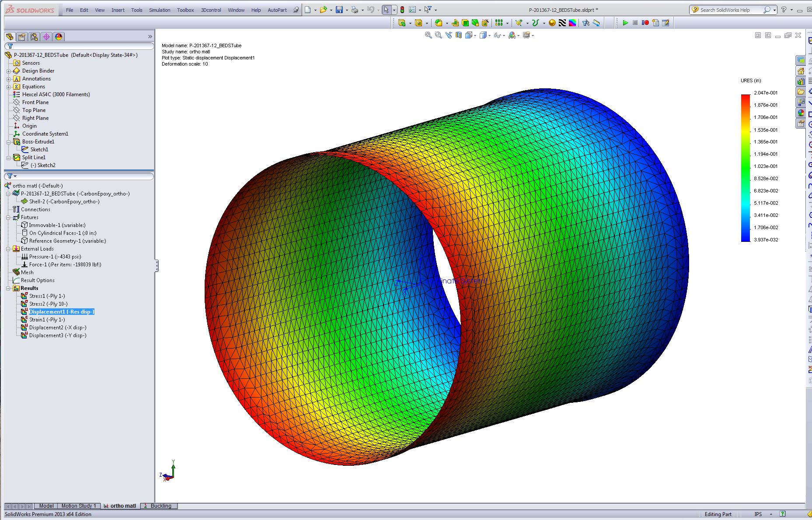Click the Rebuild traffic light icon
The width and height of the screenshot is (812, 520).
click(x=402, y=10)
